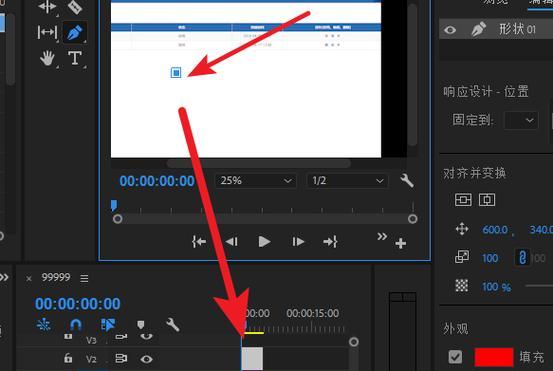This screenshot has width=553, height=371.
Task: Step back one frame
Action: tap(232, 242)
